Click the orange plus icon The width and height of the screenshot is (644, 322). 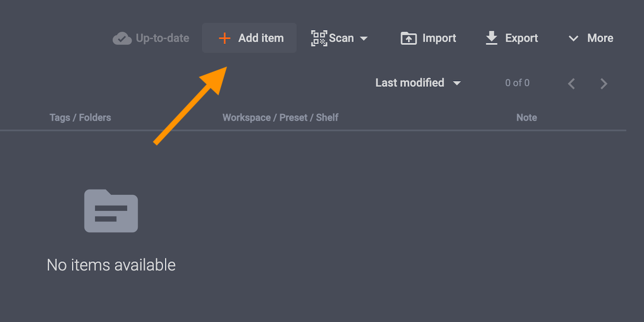point(224,39)
